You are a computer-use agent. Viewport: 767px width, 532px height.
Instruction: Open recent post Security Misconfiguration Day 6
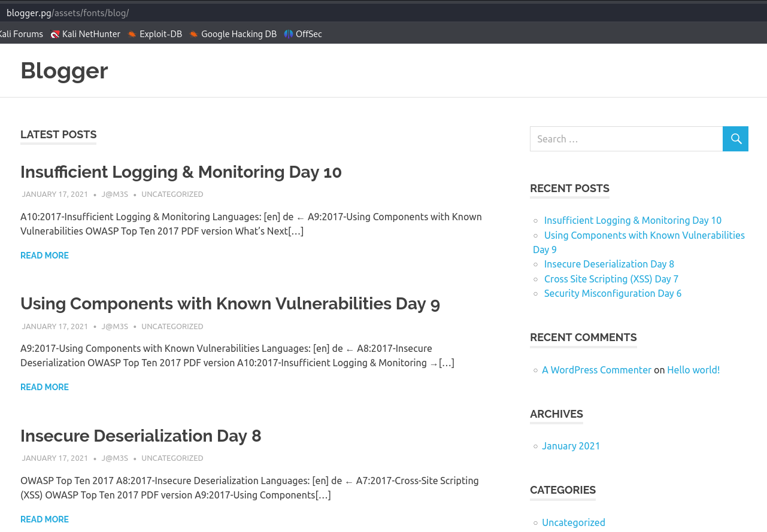613,293
